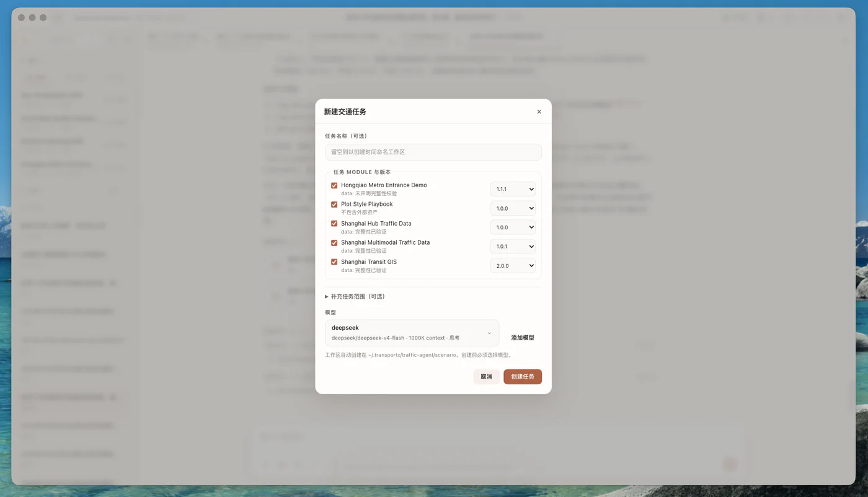Click the 添加模型 button
Screen dimensions: 868x497
[523, 338]
